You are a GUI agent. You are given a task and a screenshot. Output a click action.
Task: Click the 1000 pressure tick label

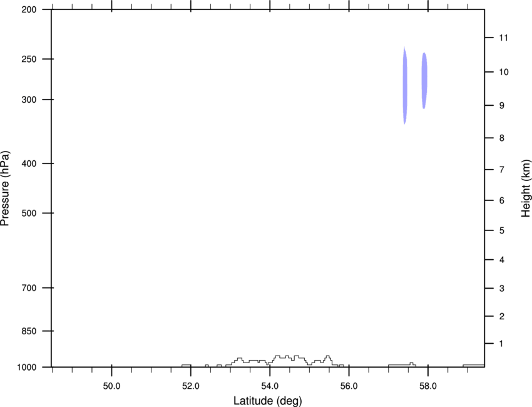click(27, 368)
